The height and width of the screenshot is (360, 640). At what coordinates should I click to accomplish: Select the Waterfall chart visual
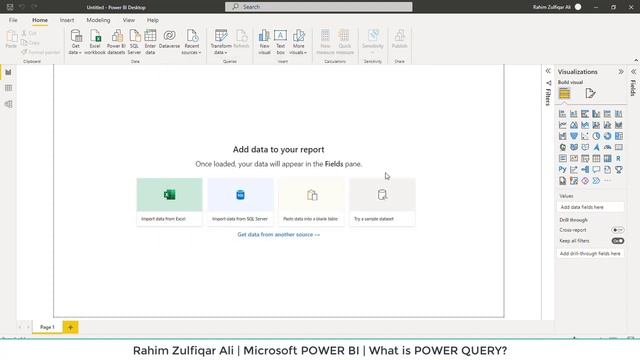pyautogui.click(x=562, y=136)
